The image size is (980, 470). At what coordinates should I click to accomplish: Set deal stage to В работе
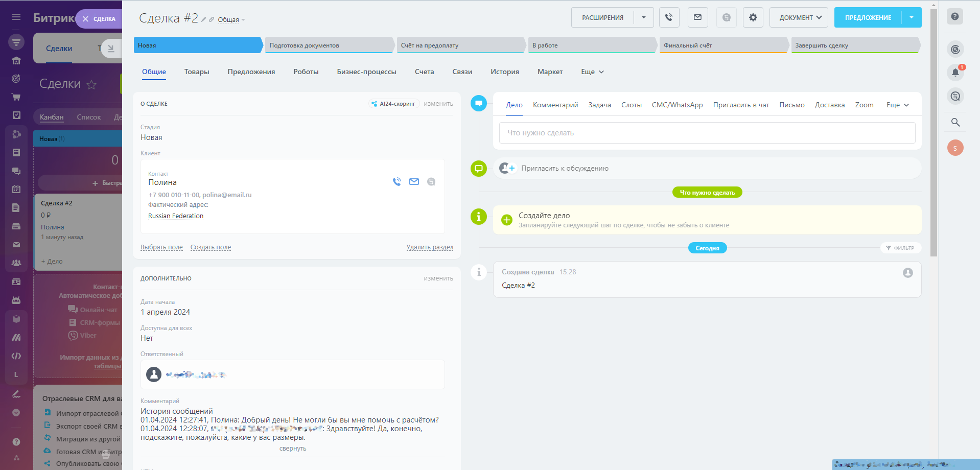pyautogui.click(x=591, y=45)
